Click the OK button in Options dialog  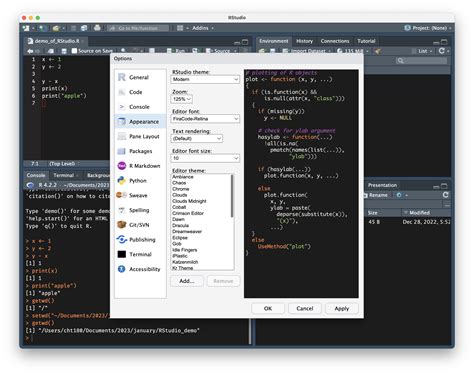pos(268,308)
